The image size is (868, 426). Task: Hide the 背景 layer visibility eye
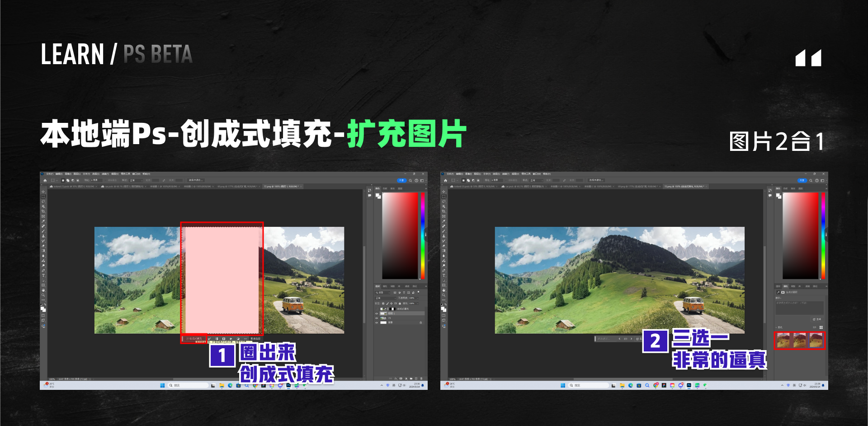click(x=377, y=323)
